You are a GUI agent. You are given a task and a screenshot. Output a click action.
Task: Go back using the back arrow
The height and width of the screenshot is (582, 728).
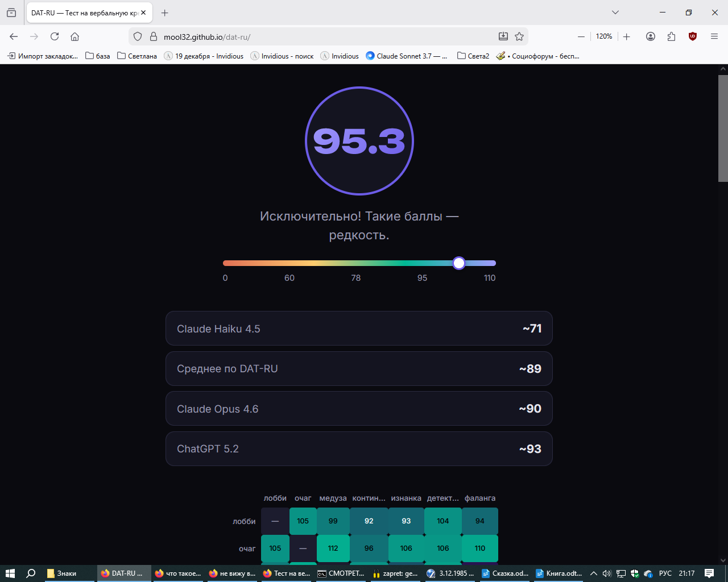pos(14,36)
